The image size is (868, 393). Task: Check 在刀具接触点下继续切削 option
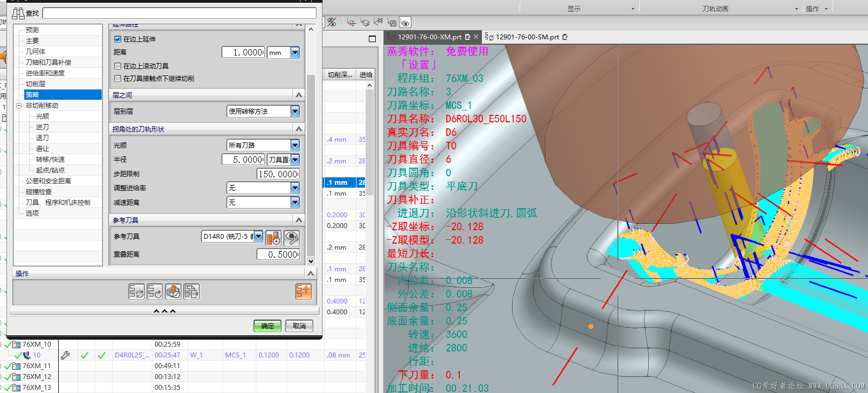point(117,79)
